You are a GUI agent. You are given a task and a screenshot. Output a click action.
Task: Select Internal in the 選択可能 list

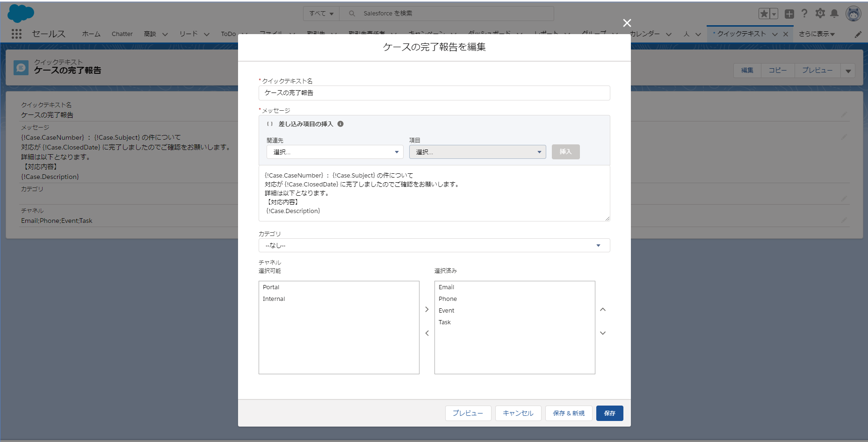pos(339,299)
